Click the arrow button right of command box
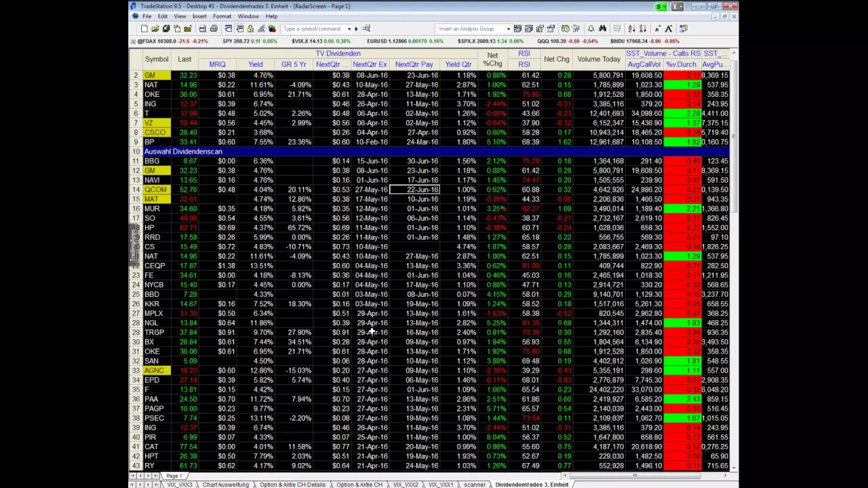Screen dimensions: 868x488 356,28
